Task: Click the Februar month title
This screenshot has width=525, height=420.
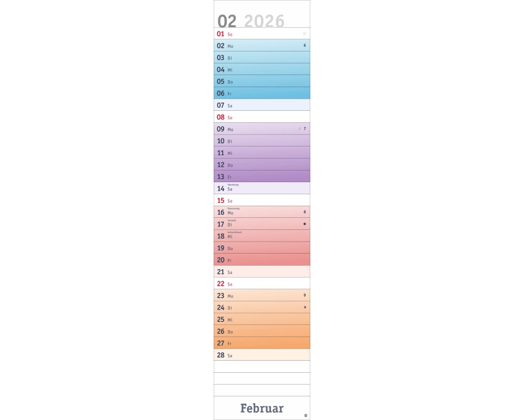Action: (262, 408)
